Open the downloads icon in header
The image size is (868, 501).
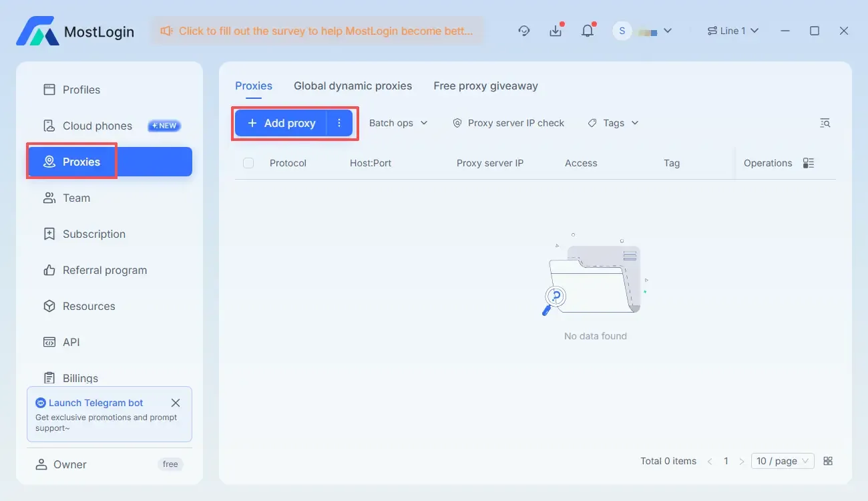click(x=556, y=31)
